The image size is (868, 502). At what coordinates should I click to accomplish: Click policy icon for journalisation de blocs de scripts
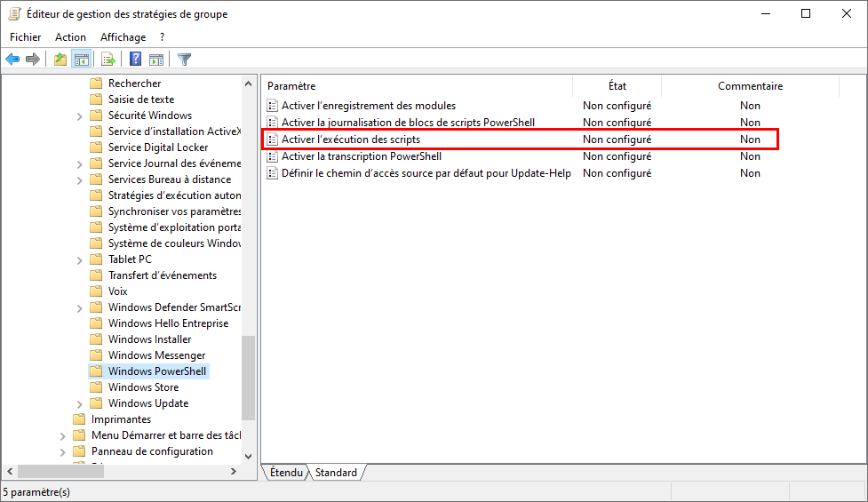(273, 123)
